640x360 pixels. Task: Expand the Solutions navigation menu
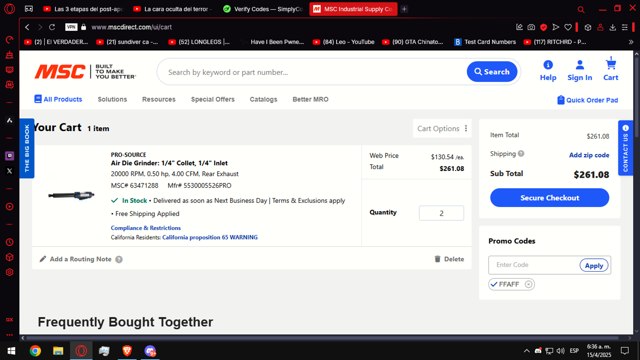(x=112, y=99)
